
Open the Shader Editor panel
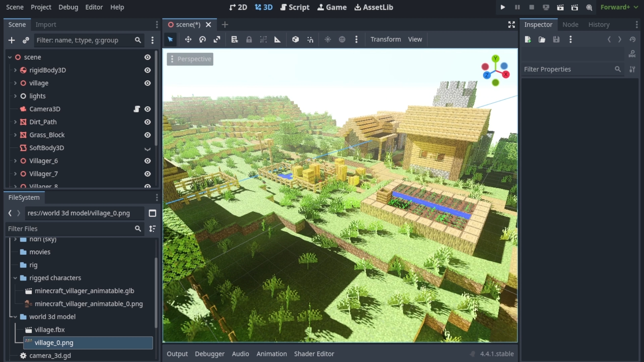pyautogui.click(x=314, y=354)
